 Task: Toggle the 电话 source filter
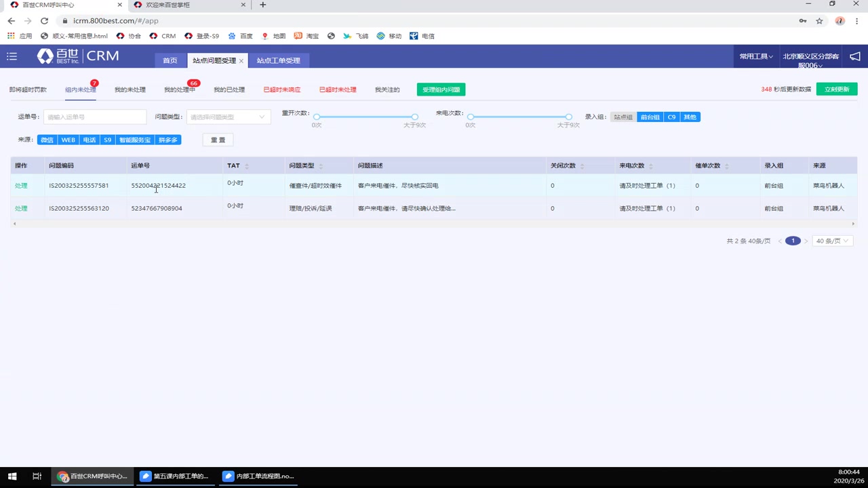click(90, 140)
